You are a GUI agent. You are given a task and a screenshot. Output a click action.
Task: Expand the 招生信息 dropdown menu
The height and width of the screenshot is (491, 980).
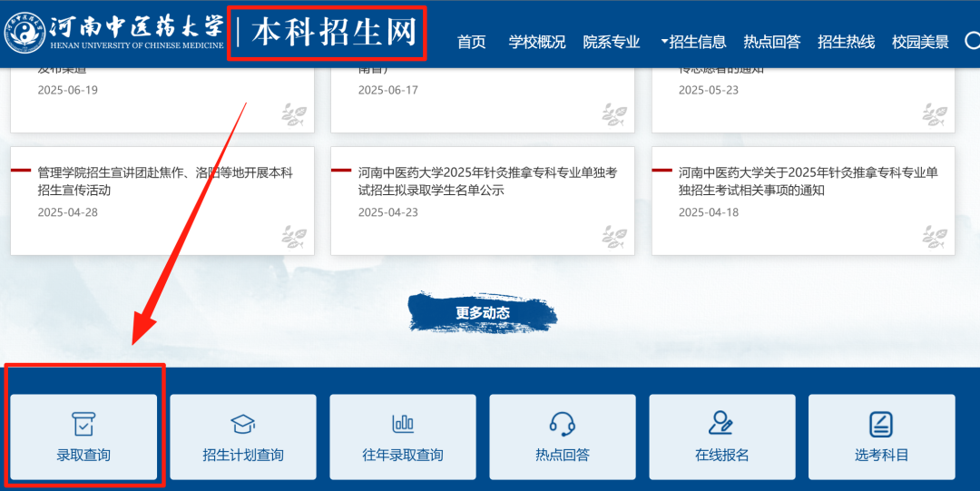(x=693, y=42)
